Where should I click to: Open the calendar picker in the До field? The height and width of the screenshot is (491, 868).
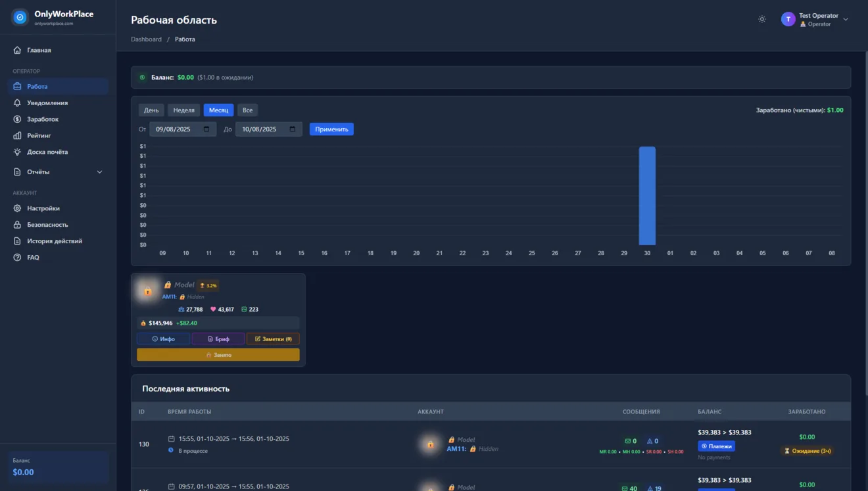(x=293, y=129)
